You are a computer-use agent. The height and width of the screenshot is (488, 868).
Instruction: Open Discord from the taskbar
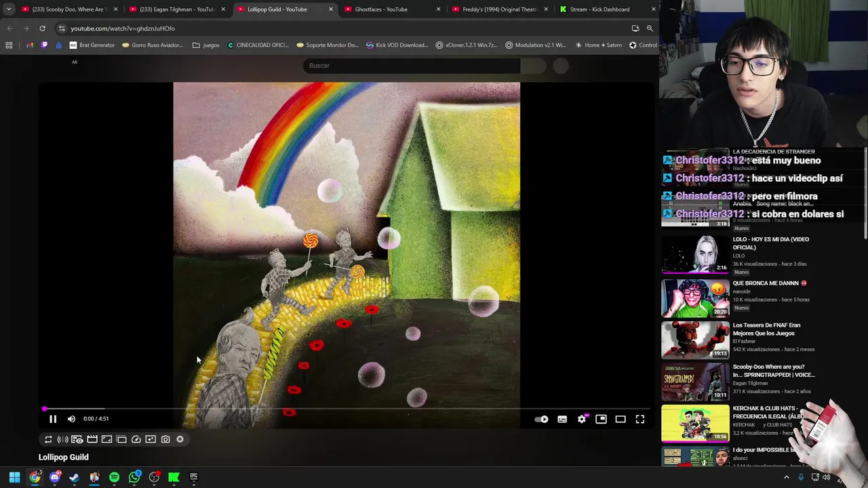[x=55, y=477]
